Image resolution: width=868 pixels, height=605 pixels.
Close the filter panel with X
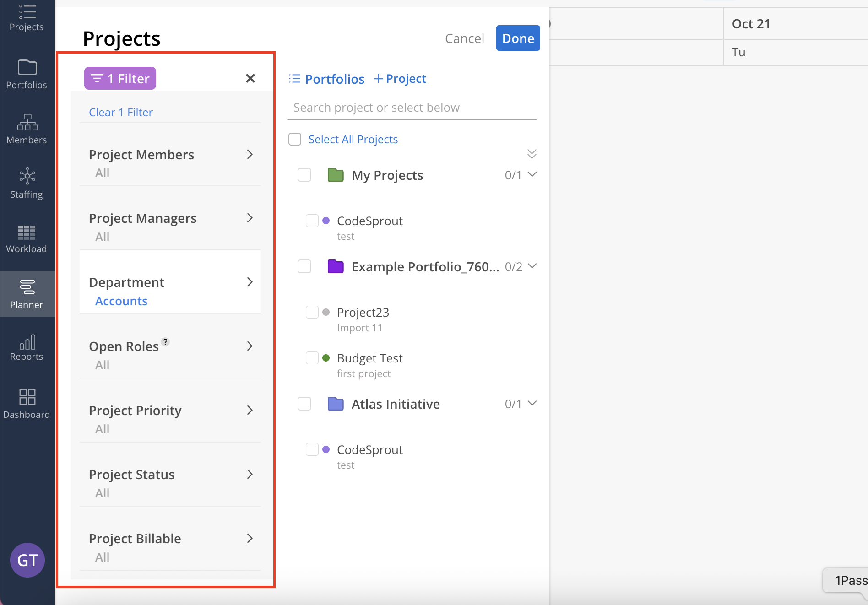pyautogui.click(x=250, y=78)
